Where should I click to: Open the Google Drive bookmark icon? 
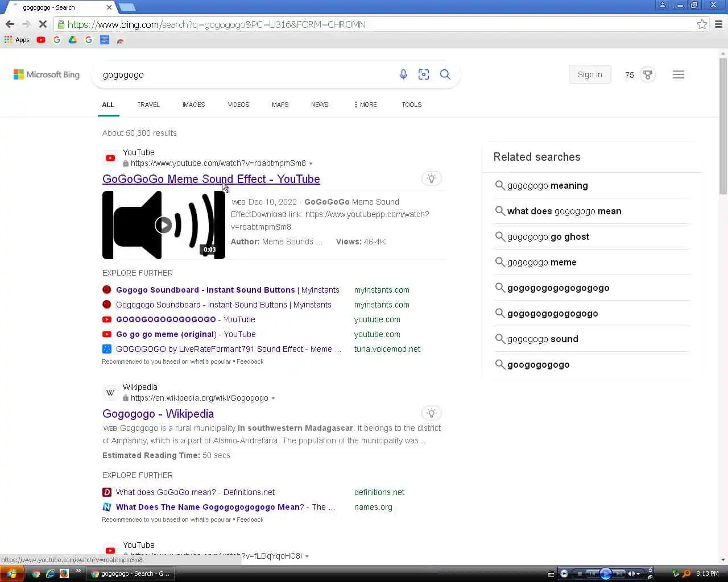tap(73, 40)
